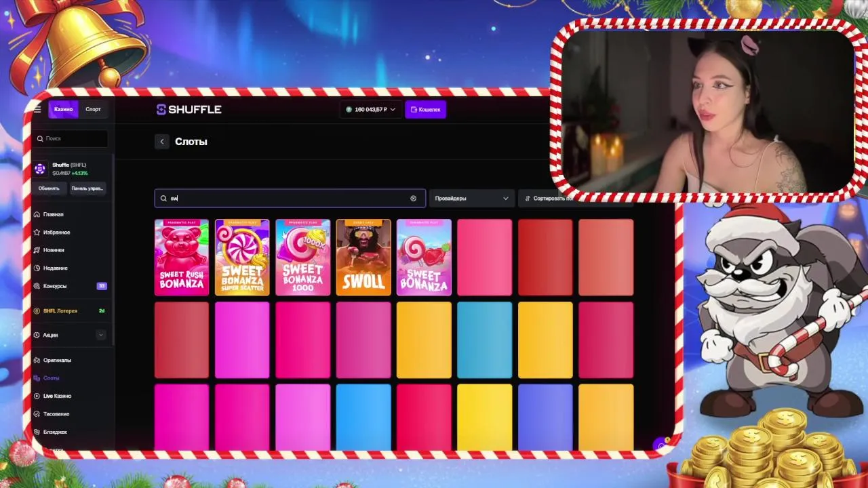Click the slots search input field
The height and width of the screenshot is (488, 868).
point(290,198)
